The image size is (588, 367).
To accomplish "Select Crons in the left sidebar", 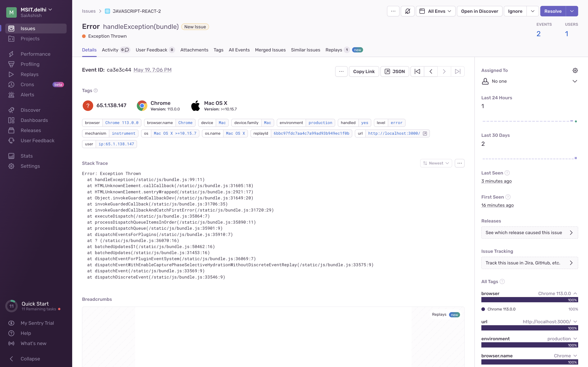I will (x=27, y=85).
